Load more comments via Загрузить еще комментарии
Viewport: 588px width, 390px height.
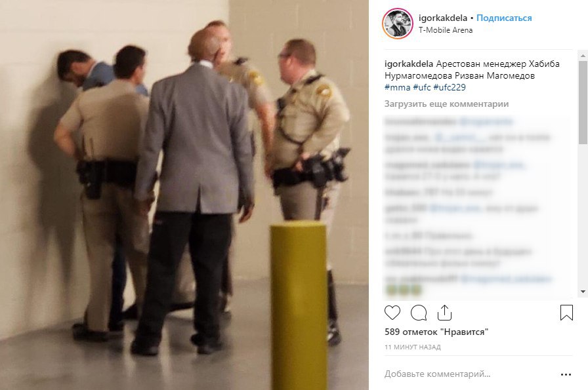point(446,104)
